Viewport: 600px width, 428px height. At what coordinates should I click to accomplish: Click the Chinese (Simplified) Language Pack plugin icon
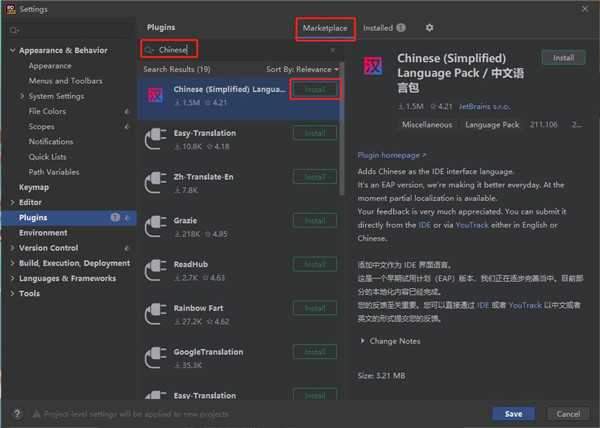[155, 94]
